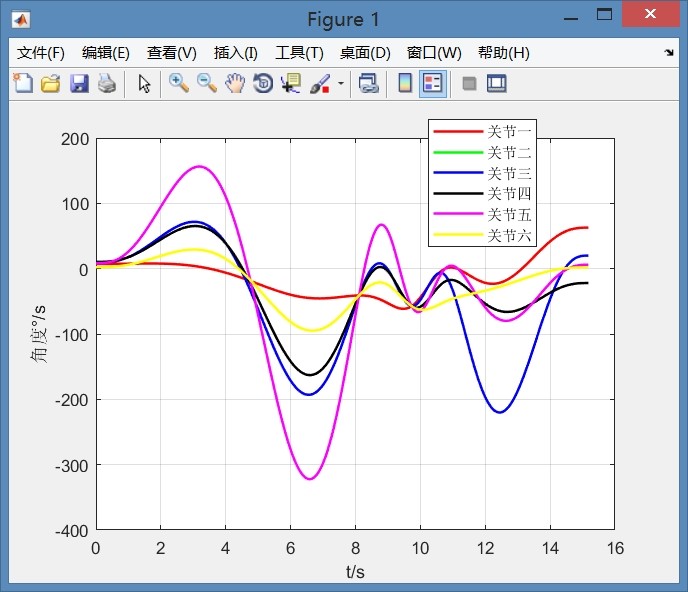Open the 帮助(H) menu
This screenshot has width=688, height=592.
click(x=504, y=53)
